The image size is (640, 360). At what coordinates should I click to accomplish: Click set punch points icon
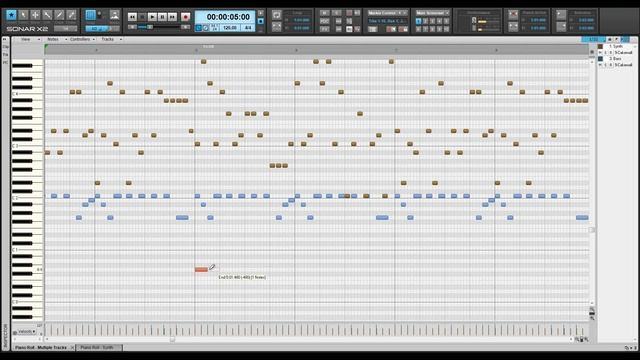(513, 27)
